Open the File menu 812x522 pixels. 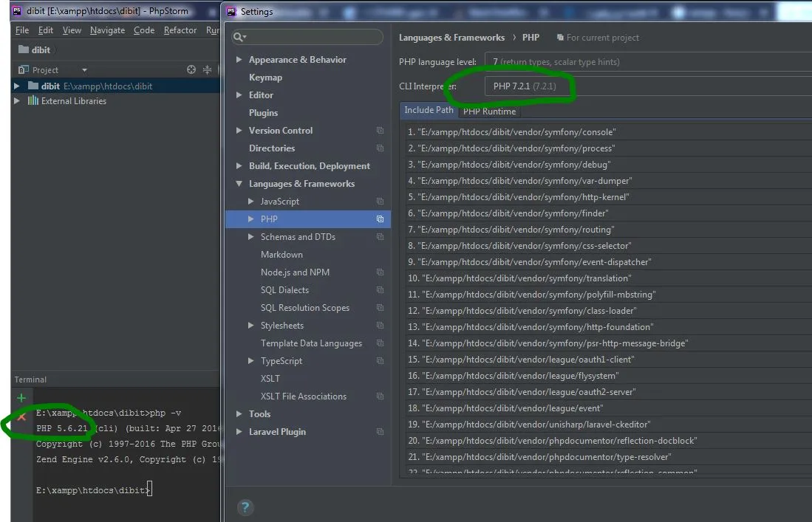click(22, 30)
